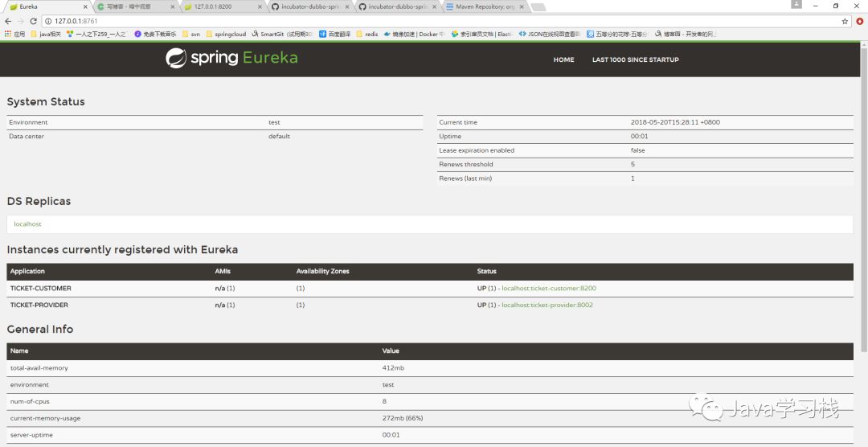Click the Current time value 2018-05-20T15:28:11

(675, 122)
